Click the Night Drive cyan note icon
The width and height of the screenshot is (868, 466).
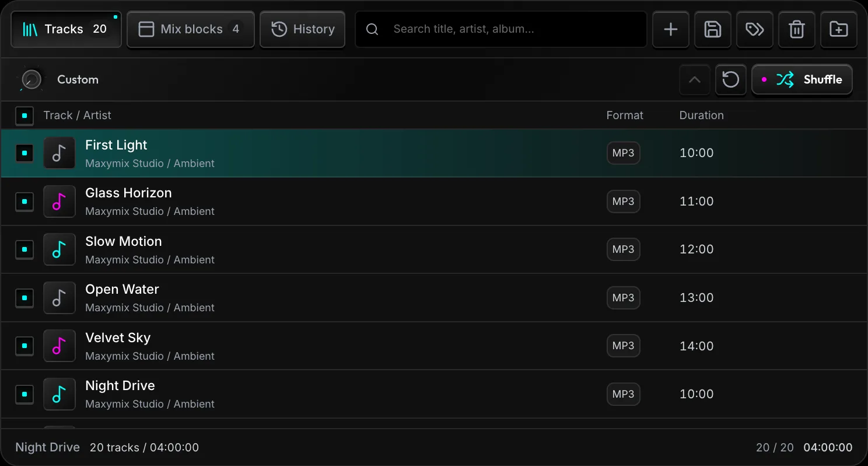(x=60, y=394)
